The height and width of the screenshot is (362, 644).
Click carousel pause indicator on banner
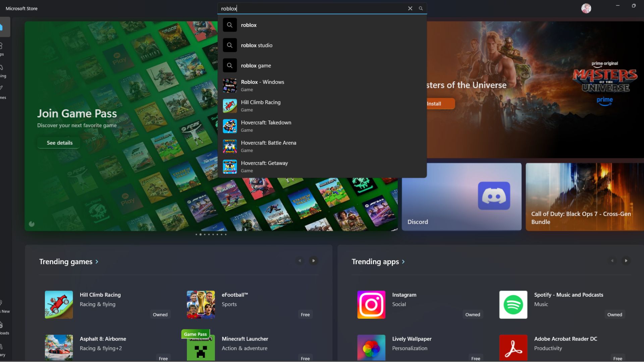(32, 224)
